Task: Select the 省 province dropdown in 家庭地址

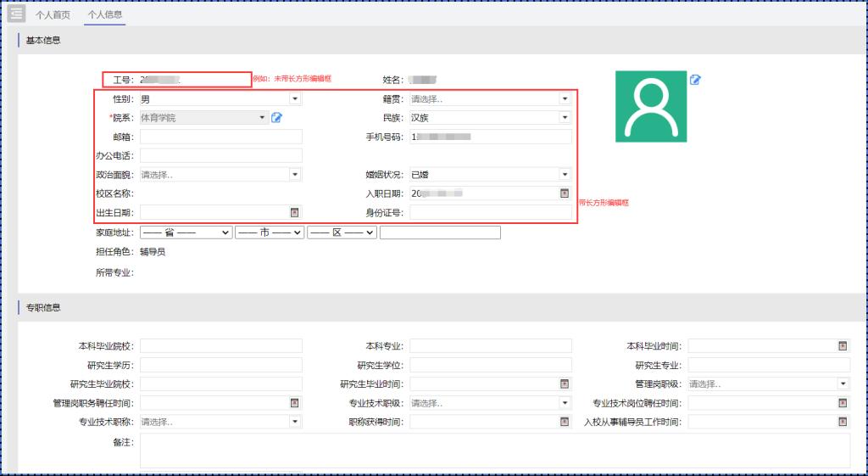Action: [x=186, y=232]
